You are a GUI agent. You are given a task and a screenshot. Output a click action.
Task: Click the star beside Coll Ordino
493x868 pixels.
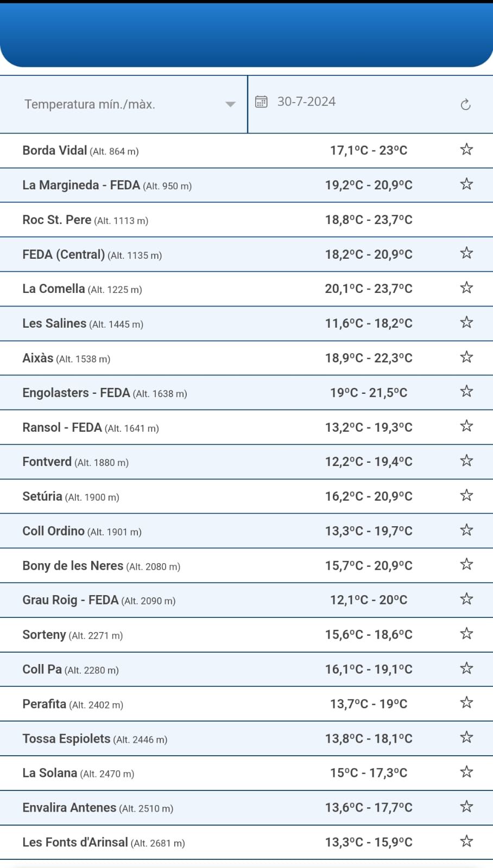tap(466, 530)
